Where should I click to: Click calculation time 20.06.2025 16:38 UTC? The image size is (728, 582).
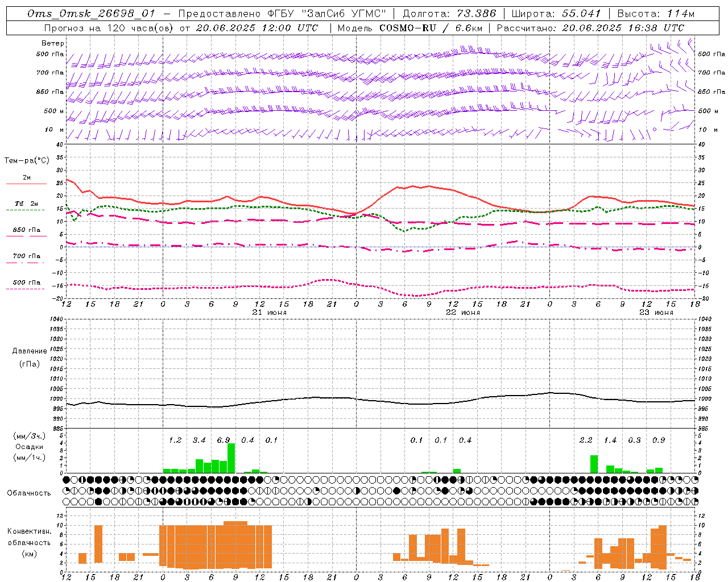[x=623, y=28]
